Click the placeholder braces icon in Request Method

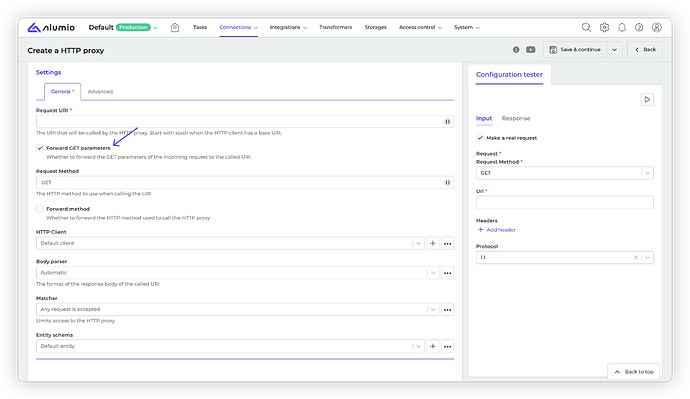448,183
